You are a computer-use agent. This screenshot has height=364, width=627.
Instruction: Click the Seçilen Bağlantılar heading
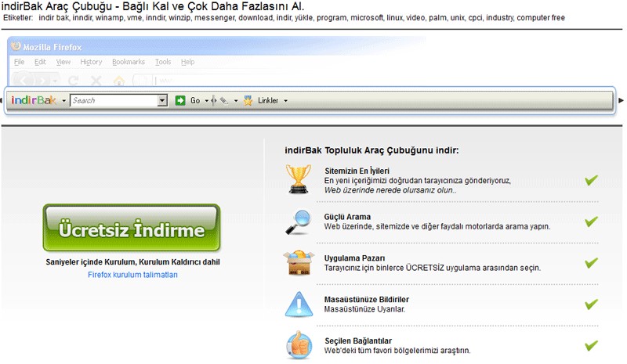358,341
